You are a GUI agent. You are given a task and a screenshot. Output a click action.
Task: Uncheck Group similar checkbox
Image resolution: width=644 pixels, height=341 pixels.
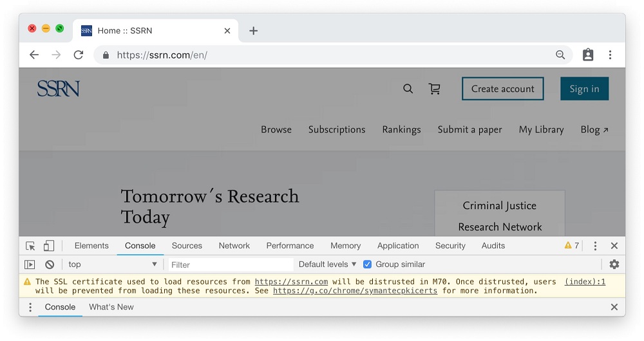[x=368, y=264]
